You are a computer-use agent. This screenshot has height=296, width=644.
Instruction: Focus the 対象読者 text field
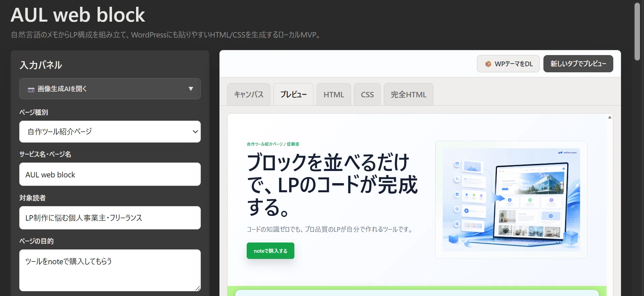pyautogui.click(x=110, y=218)
